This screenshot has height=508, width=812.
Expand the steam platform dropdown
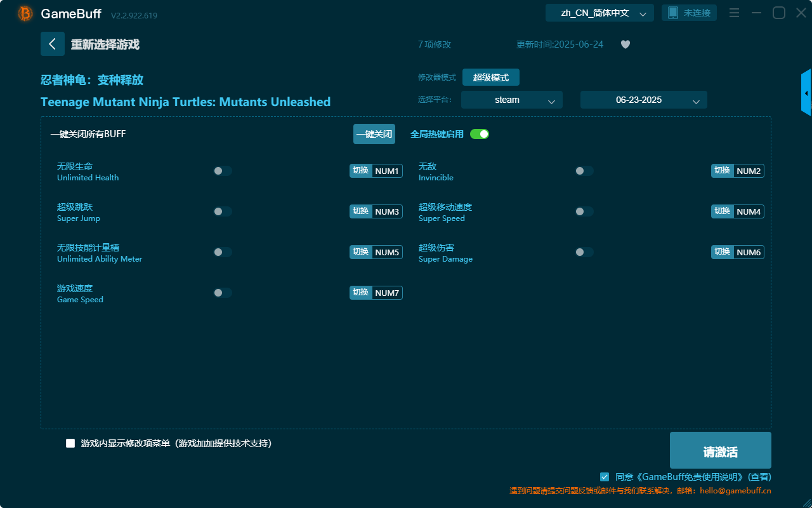click(511, 100)
